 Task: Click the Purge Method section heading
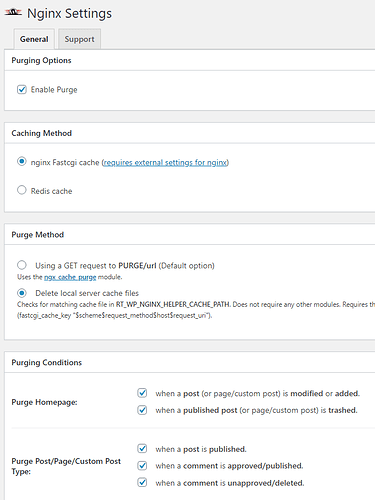pyautogui.click(x=38, y=235)
